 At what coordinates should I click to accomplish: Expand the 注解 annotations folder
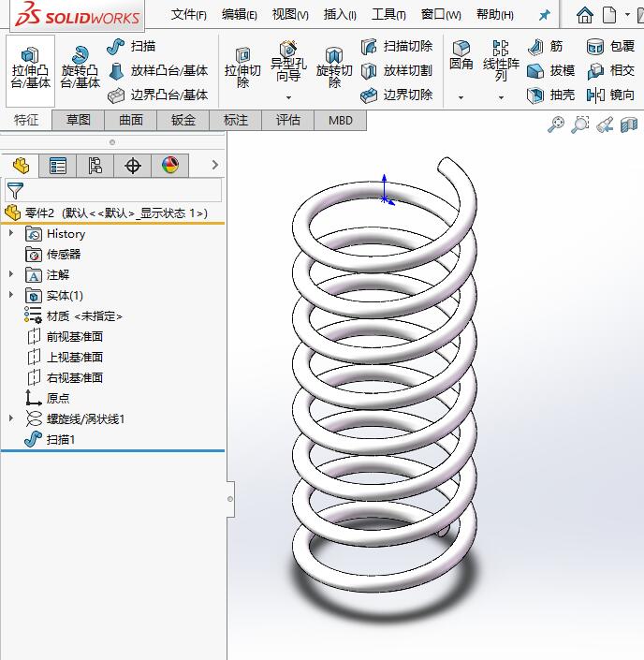coord(11,274)
